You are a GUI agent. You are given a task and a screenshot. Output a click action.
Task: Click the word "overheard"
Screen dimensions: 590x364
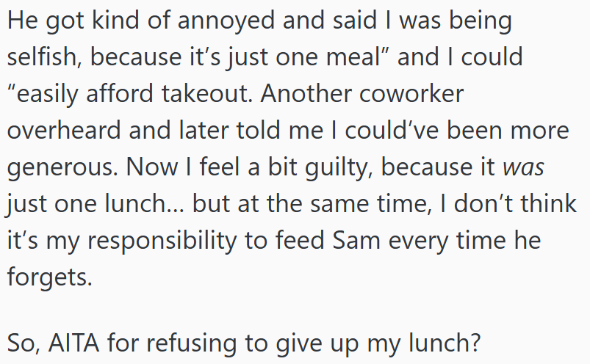pyautogui.click(x=64, y=130)
